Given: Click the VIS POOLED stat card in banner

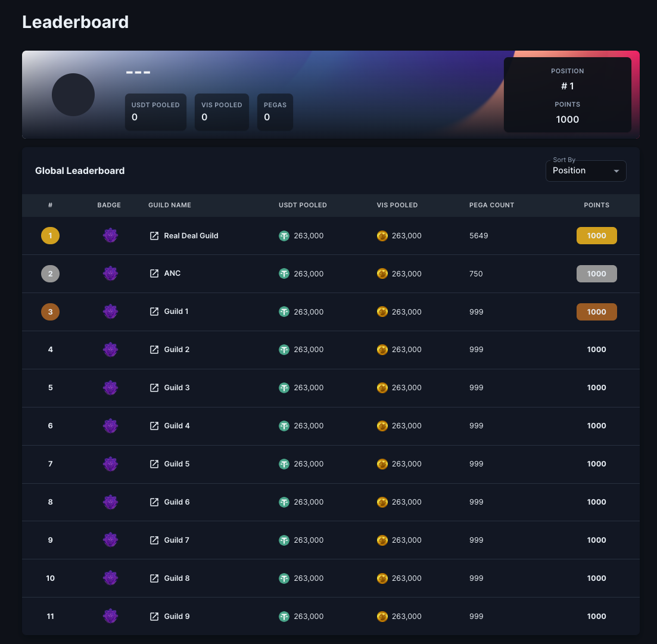Looking at the screenshot, I should coord(222,112).
